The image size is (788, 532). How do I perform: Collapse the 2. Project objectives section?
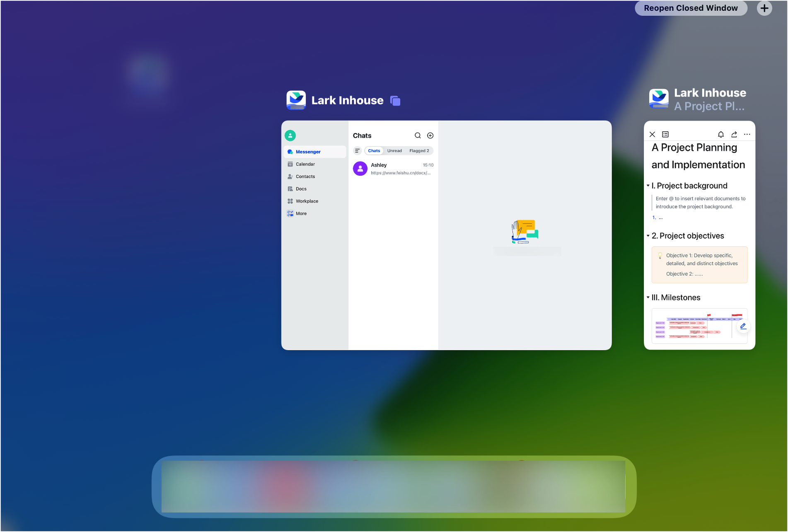point(648,236)
